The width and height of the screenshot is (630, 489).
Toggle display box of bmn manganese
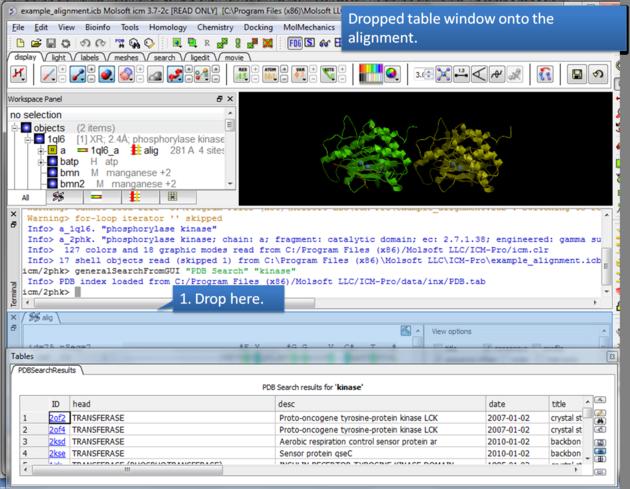(53, 173)
